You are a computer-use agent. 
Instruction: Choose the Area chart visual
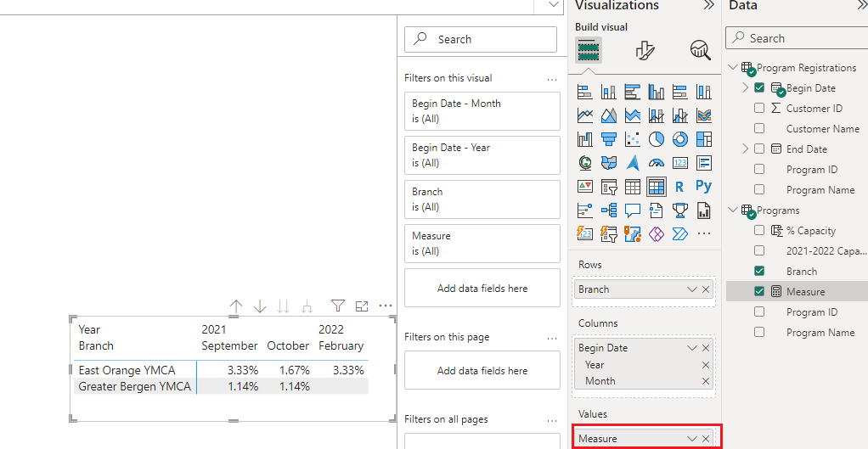(x=609, y=115)
